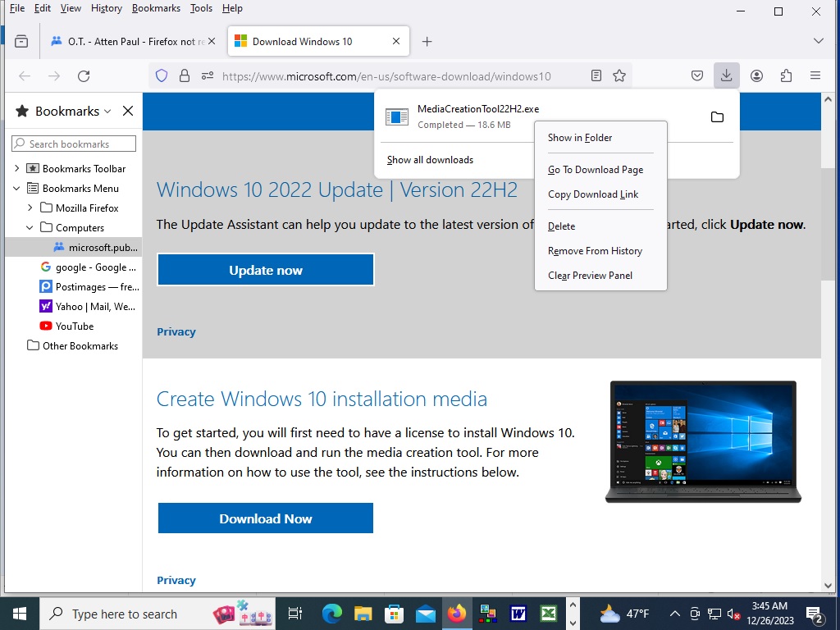Open the tracking protection shield icon
This screenshot has height=630, width=840.
pyautogui.click(x=162, y=76)
